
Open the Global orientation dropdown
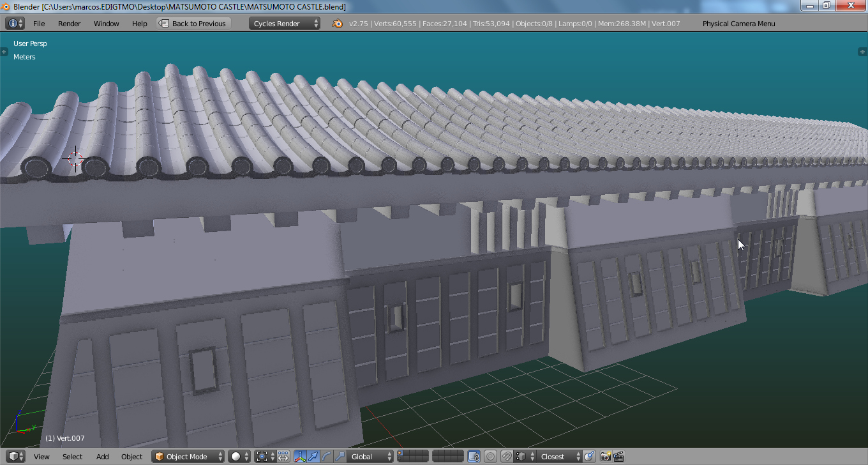[371, 457]
